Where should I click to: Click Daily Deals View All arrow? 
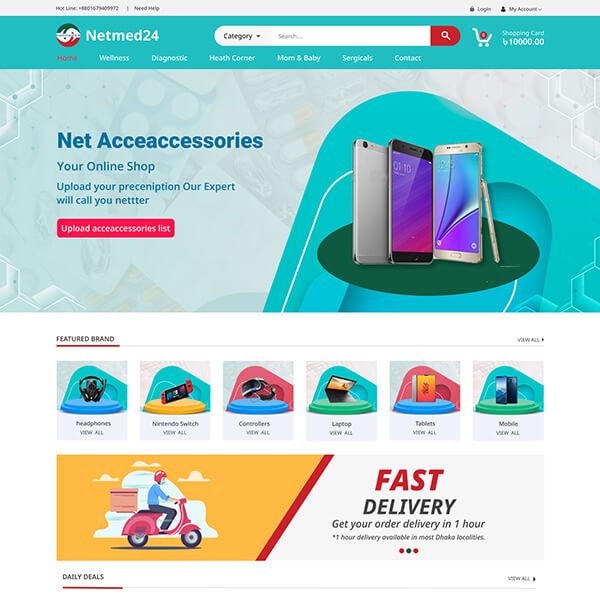point(534,579)
